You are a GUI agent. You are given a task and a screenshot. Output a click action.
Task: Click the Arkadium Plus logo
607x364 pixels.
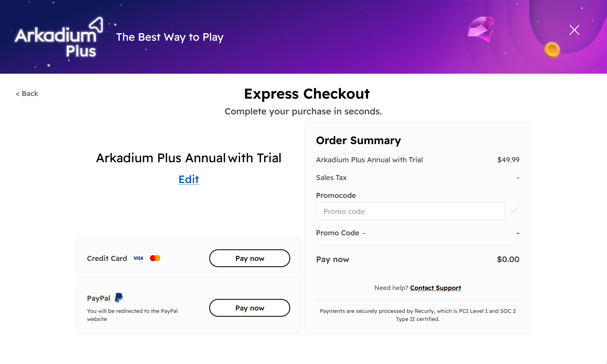coord(59,37)
